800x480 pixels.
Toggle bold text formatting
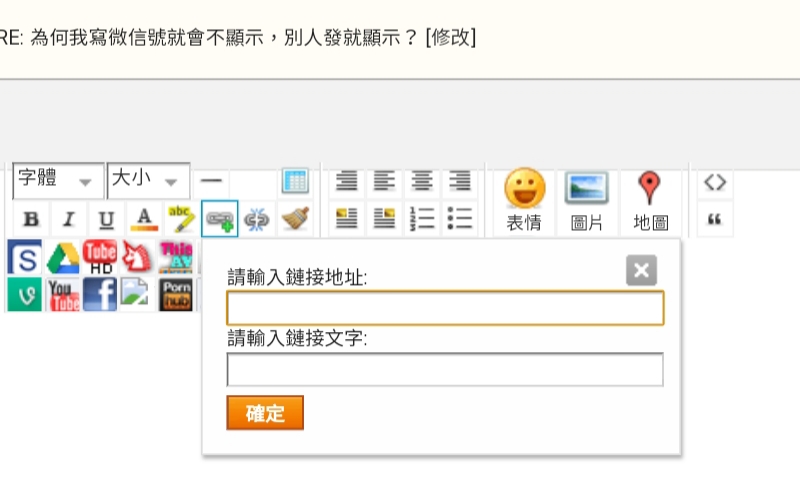coord(31,219)
